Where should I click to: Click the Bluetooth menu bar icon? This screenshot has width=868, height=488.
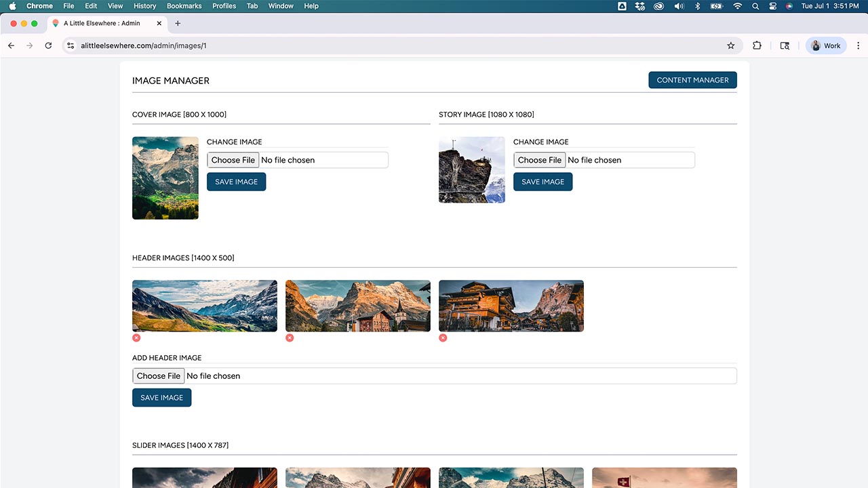[x=697, y=6]
